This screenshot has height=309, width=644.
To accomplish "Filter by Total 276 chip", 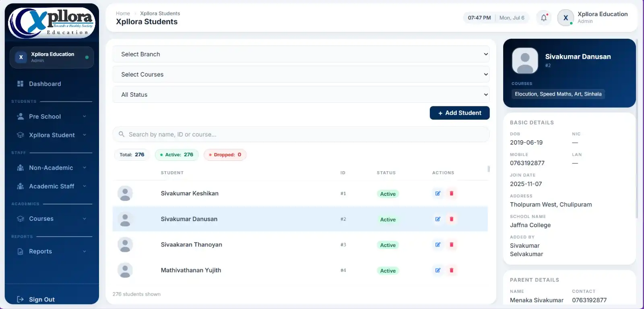I will point(132,155).
